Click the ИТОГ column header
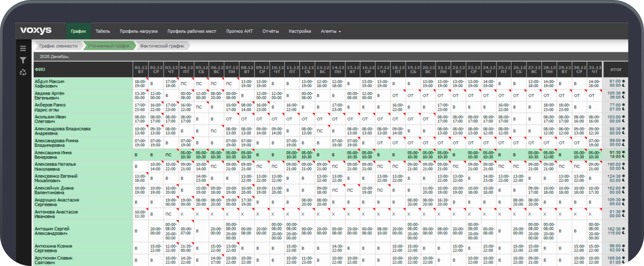 (x=616, y=69)
